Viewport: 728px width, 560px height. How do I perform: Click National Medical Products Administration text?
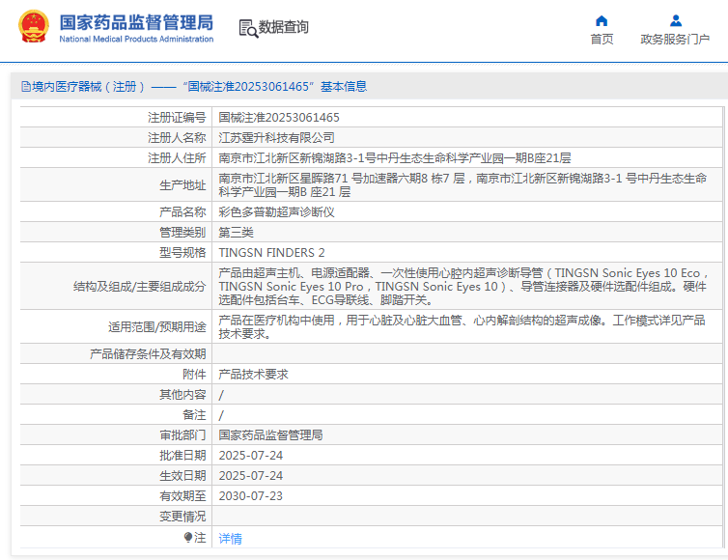[136, 39]
